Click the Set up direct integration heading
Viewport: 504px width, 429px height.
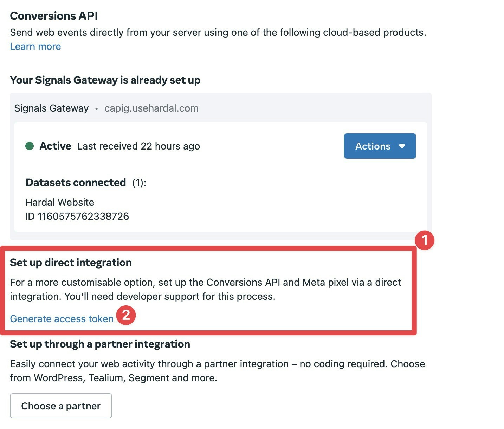click(x=71, y=262)
